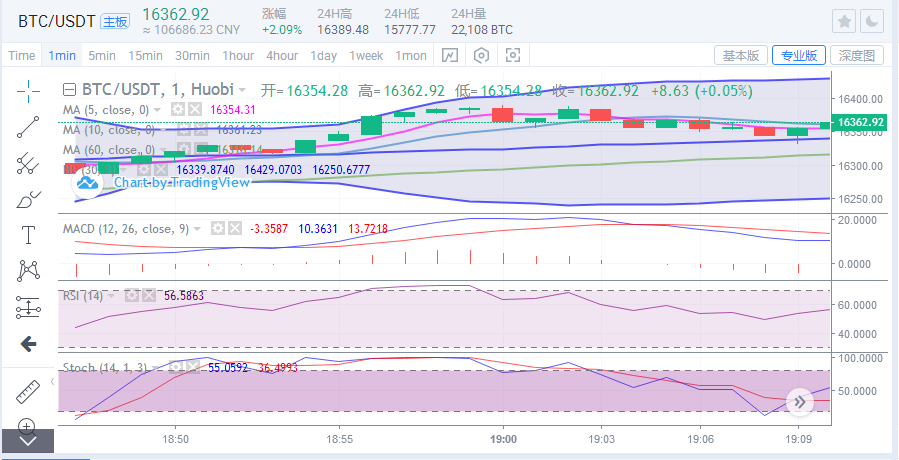This screenshot has height=460, width=899.
Task: Click the 24H高 value 16389.48
Action: click(343, 30)
